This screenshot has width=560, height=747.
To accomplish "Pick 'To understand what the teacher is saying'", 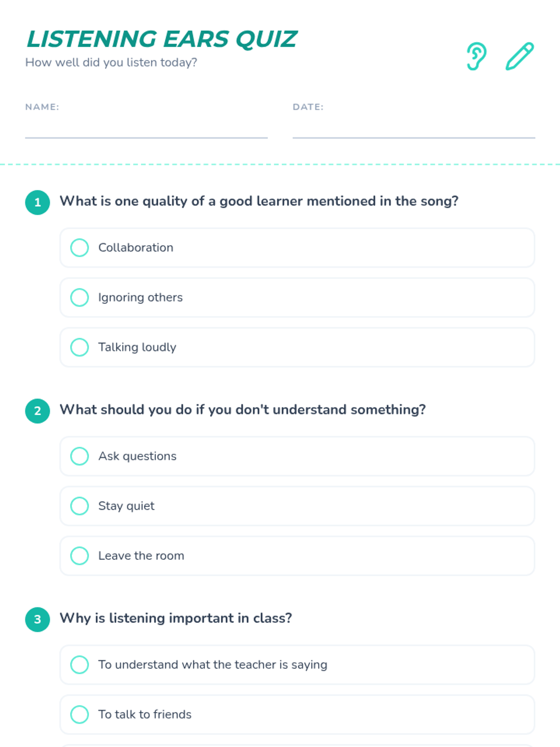I will click(297, 665).
